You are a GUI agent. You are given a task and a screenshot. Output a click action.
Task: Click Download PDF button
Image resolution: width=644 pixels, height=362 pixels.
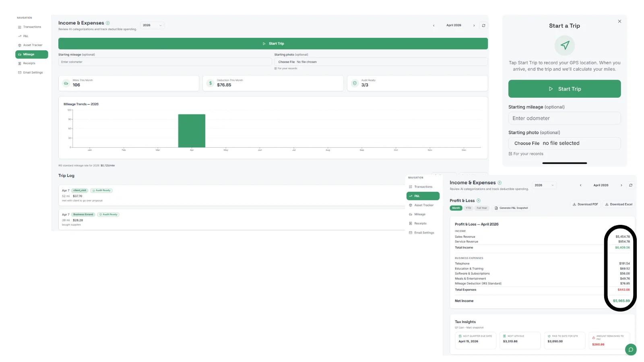[x=585, y=204]
